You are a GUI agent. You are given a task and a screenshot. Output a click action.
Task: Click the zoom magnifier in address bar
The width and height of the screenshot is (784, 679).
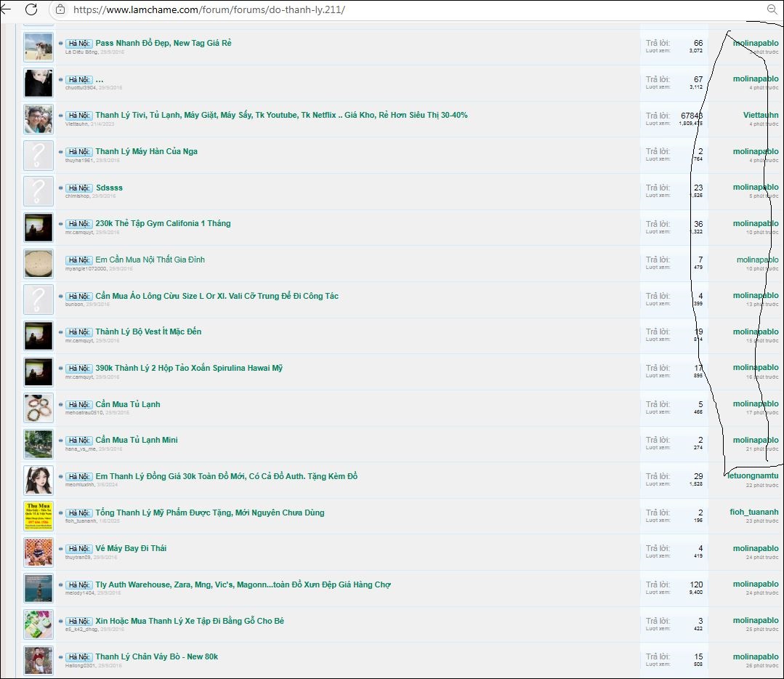point(772,9)
